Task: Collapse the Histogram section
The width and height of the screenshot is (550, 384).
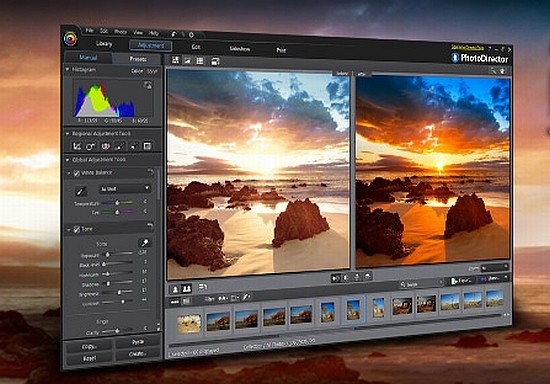Action: 67,69
